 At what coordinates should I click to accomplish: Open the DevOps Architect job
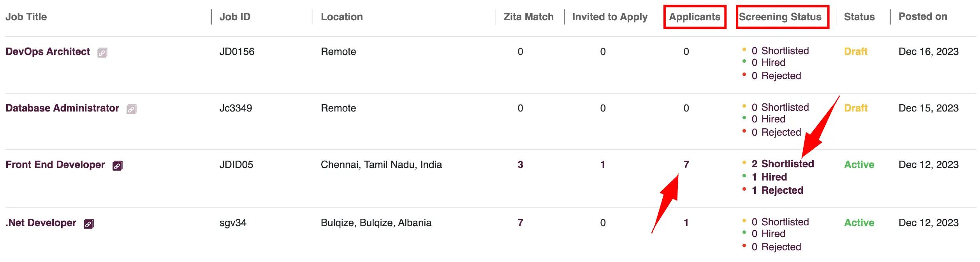tap(48, 51)
